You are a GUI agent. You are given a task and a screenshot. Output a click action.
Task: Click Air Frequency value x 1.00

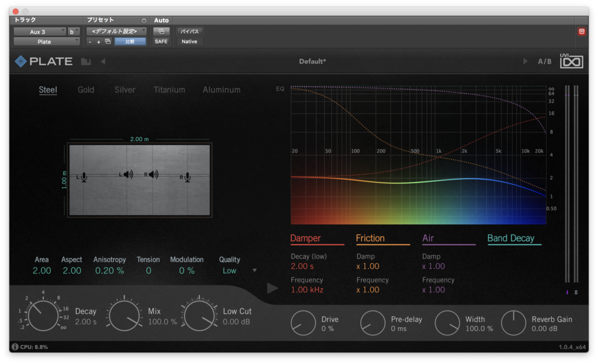pyautogui.click(x=433, y=290)
